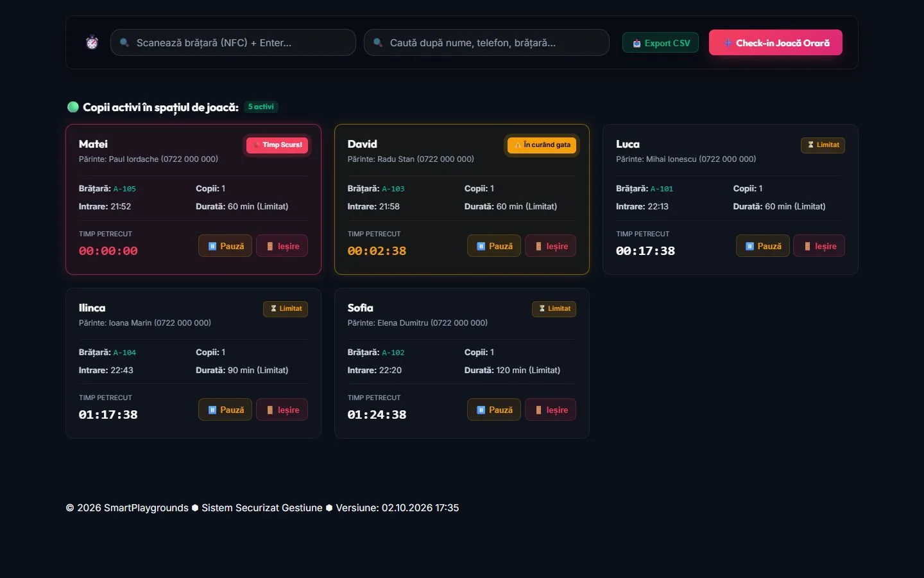Pause Matei's session
This screenshot has width=924, height=578.
[225, 246]
